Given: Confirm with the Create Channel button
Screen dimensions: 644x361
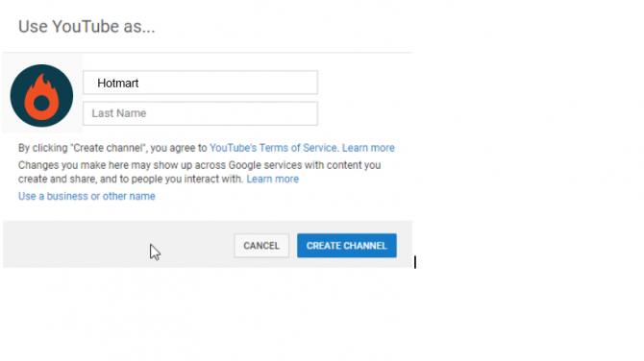Looking at the screenshot, I should click(347, 246).
